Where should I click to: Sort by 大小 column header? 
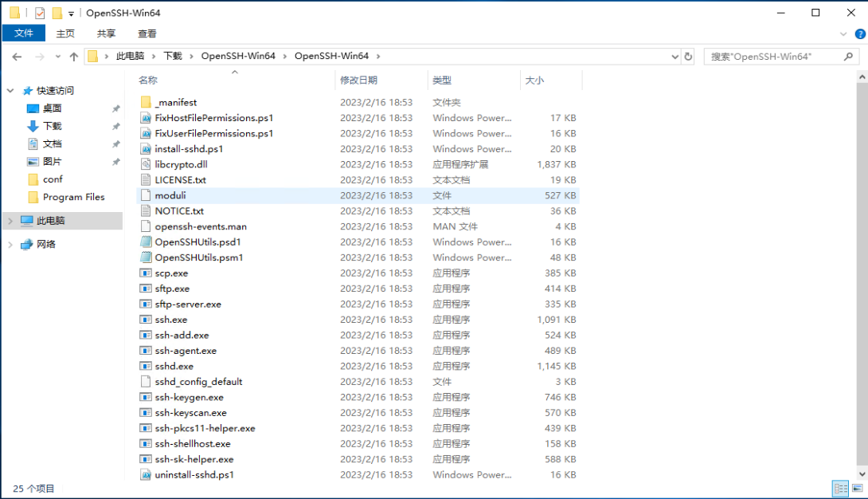pos(535,81)
